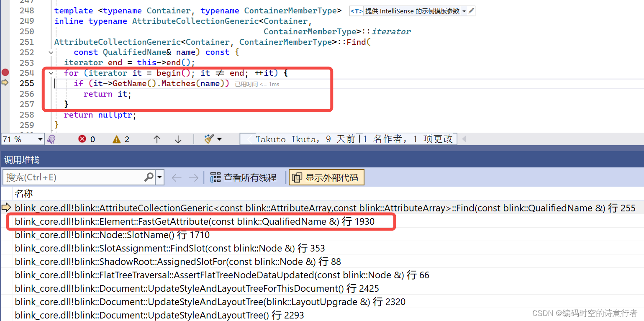Select the UpdateStyleAndLayoutTree(LayoutUpgrade &) stack frame
The height and width of the screenshot is (321, 644).
pyautogui.click(x=210, y=302)
